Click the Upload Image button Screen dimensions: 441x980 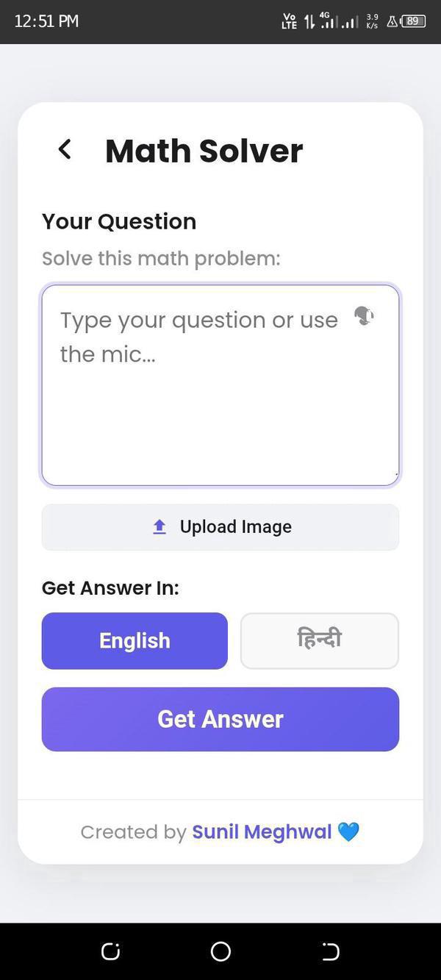pyautogui.click(x=220, y=527)
